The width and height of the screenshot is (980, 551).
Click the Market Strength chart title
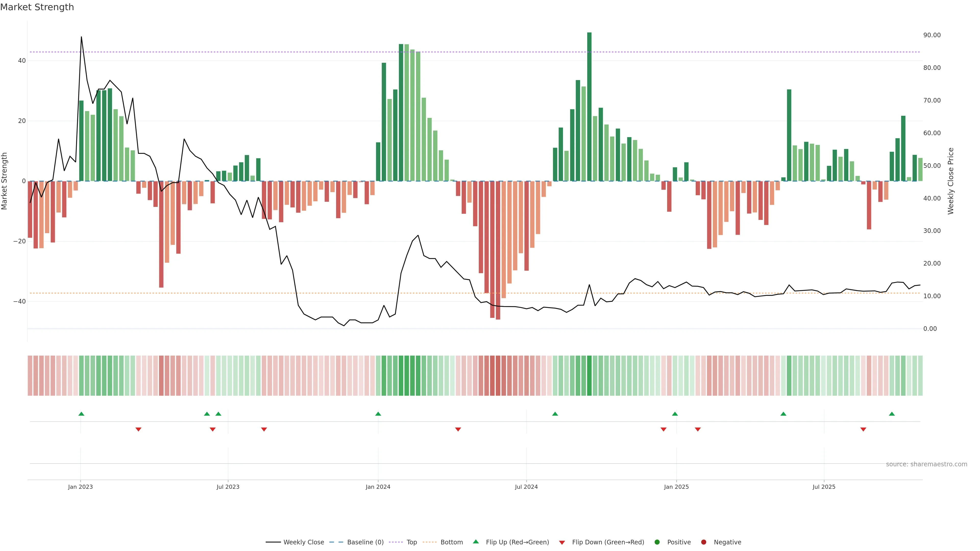(x=37, y=7)
